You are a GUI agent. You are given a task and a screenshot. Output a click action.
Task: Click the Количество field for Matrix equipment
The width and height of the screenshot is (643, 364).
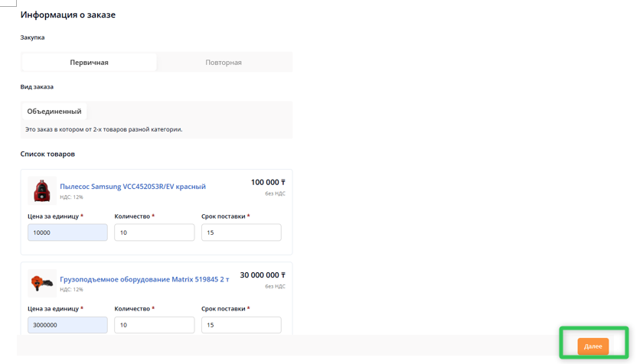pyautogui.click(x=154, y=325)
